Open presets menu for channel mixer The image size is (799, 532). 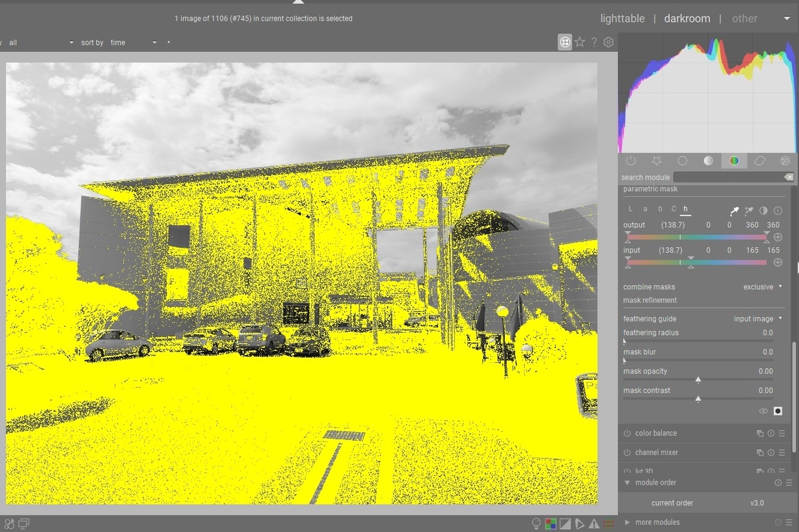(782, 453)
